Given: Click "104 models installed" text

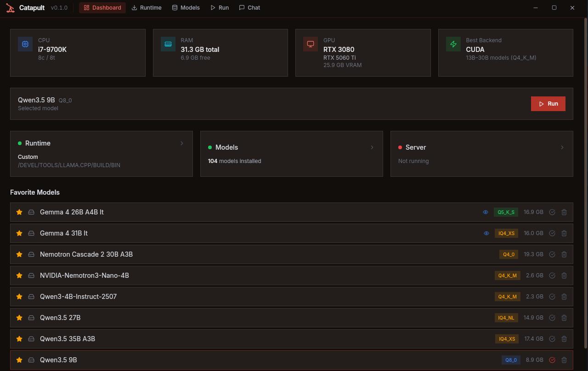Looking at the screenshot, I should point(235,161).
